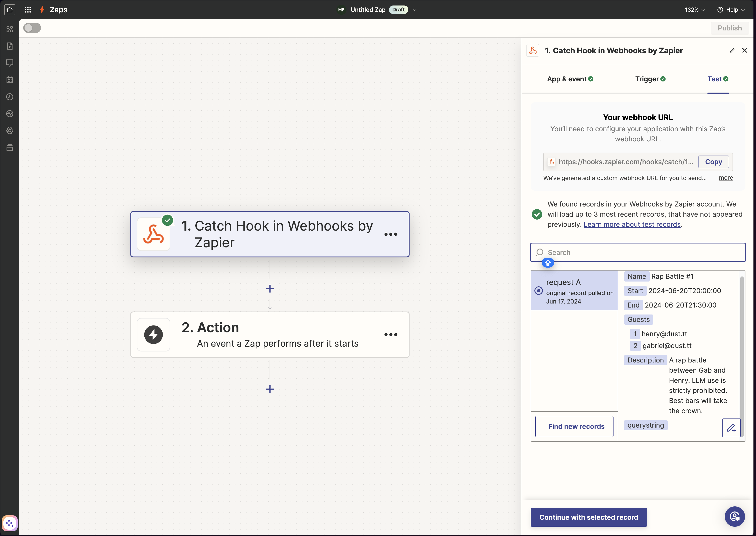Image resolution: width=756 pixels, height=536 pixels.
Task: Click the Guests field label
Action: point(638,320)
